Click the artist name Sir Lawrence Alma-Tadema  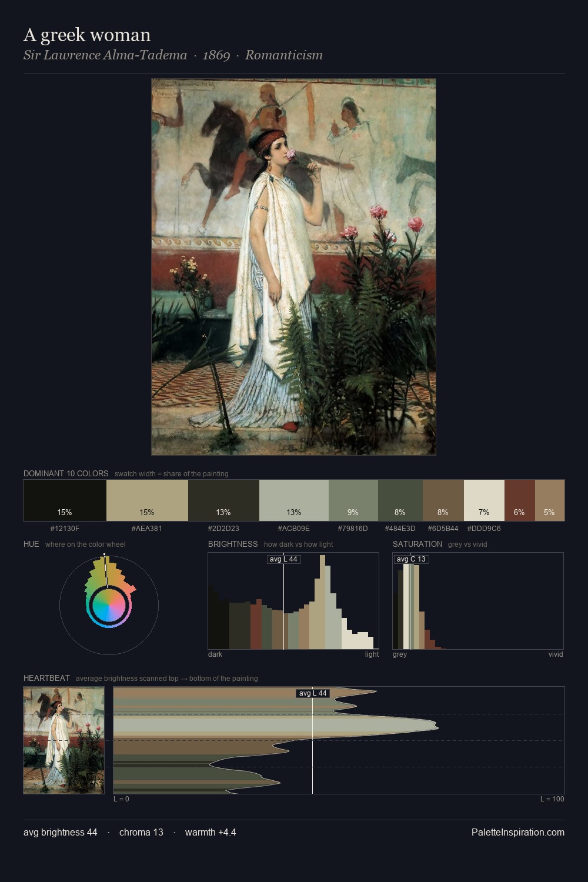pos(105,55)
